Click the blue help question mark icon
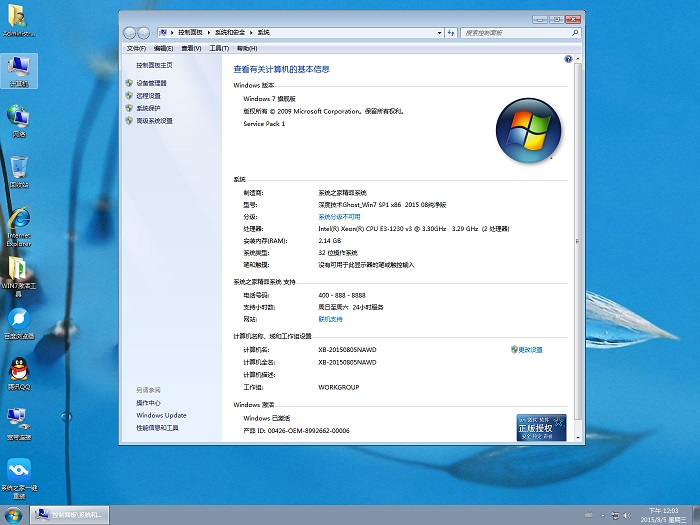This screenshot has height=525, width=700. click(x=569, y=60)
